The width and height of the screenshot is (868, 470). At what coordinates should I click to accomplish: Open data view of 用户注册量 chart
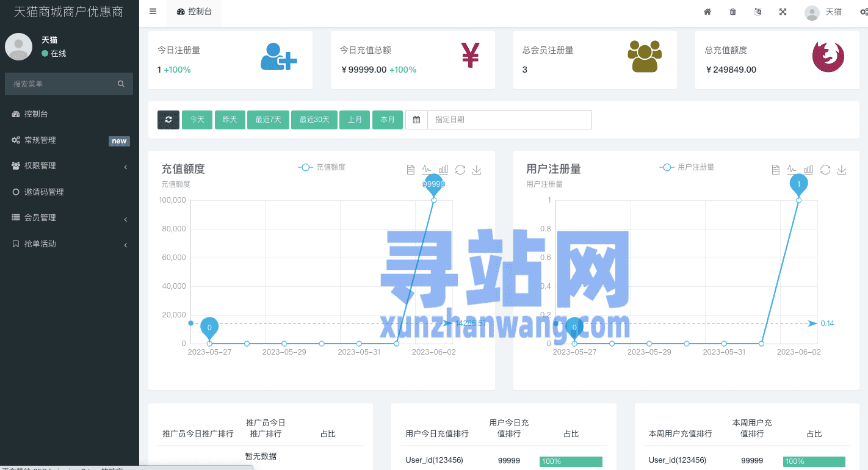coord(775,170)
